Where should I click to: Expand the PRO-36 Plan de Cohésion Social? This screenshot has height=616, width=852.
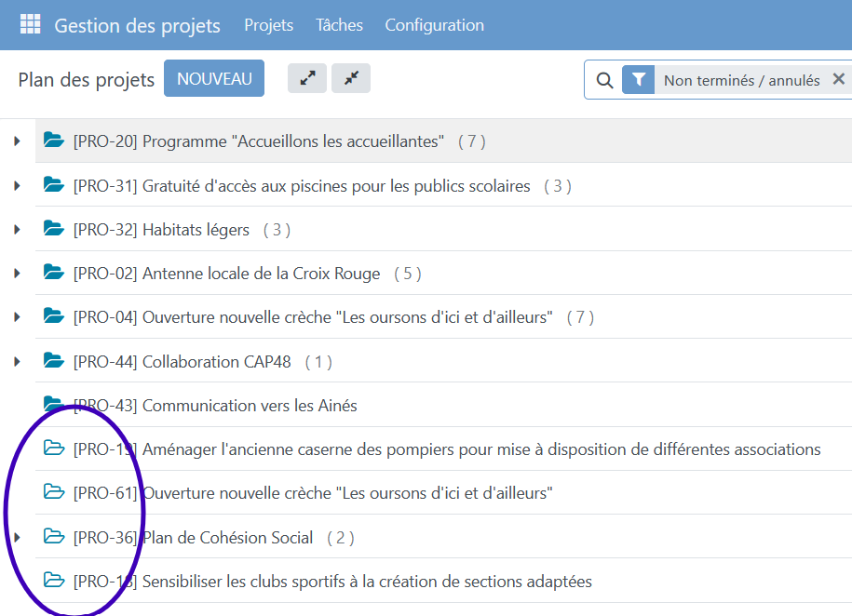point(17,537)
